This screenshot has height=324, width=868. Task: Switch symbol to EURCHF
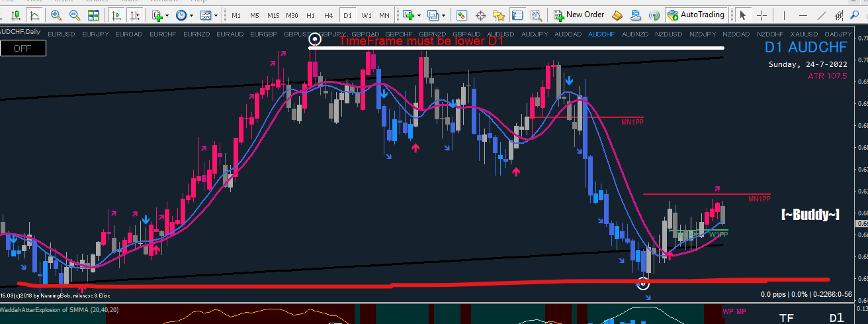[x=163, y=33]
